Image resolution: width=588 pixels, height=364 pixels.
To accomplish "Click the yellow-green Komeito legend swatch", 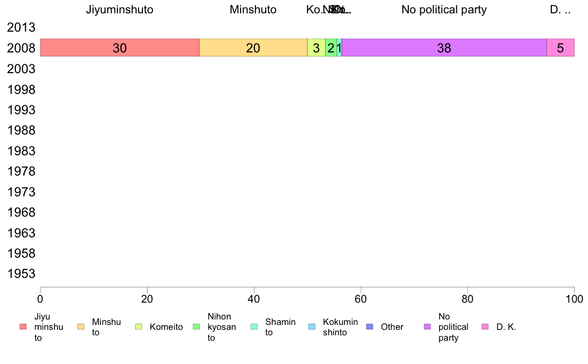I will coord(139,327).
